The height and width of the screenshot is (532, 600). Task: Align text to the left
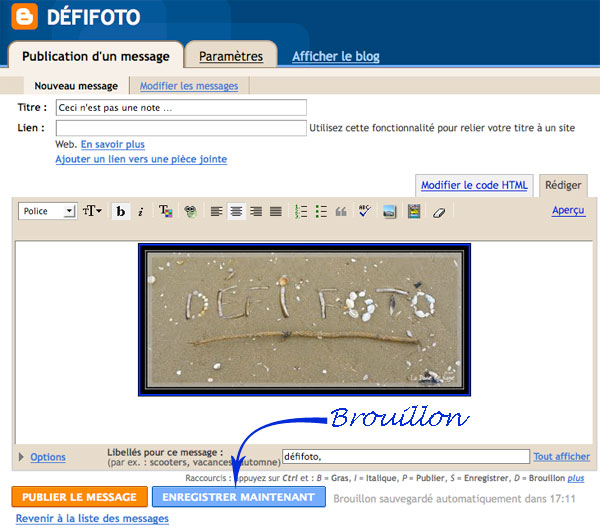pyautogui.click(x=216, y=211)
